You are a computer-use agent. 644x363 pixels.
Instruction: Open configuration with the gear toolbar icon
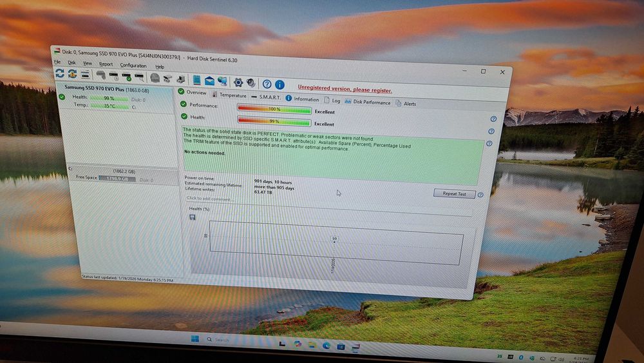pos(238,83)
